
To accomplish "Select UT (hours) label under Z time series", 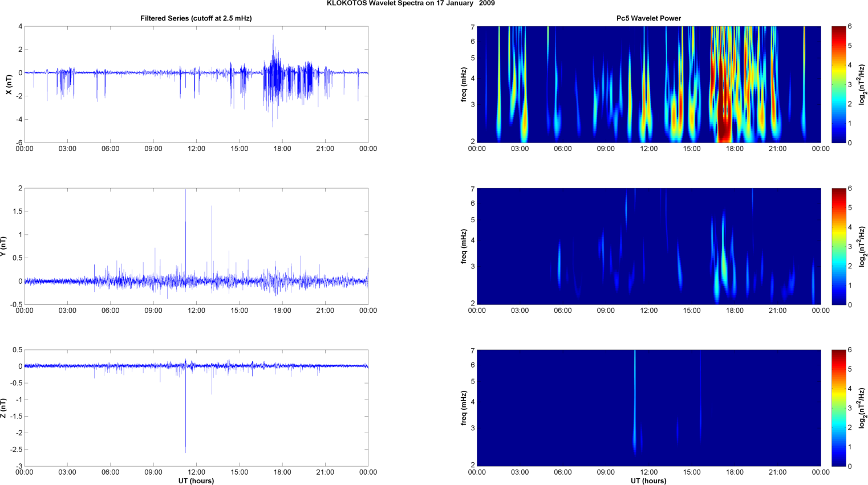I will click(196, 480).
